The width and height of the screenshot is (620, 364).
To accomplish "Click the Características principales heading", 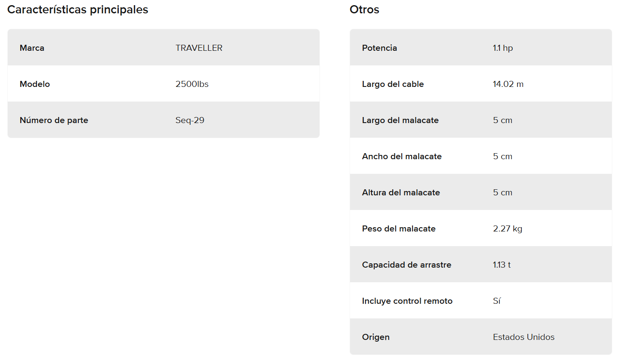I will [77, 9].
